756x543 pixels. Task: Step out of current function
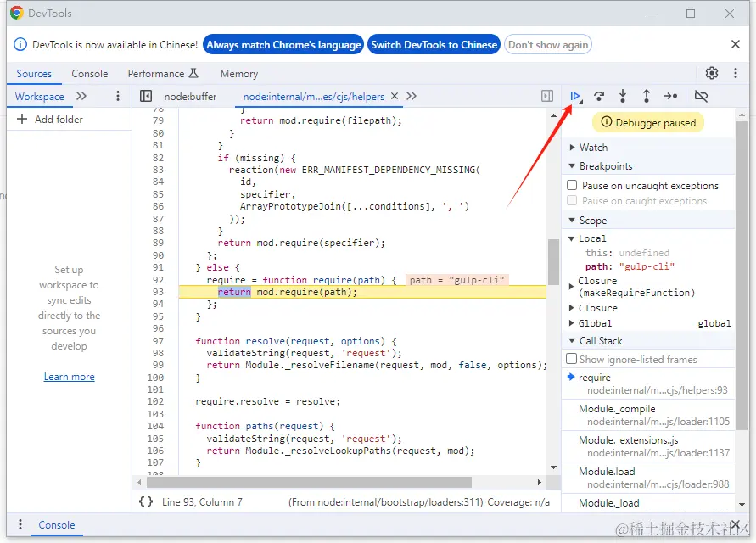646,97
